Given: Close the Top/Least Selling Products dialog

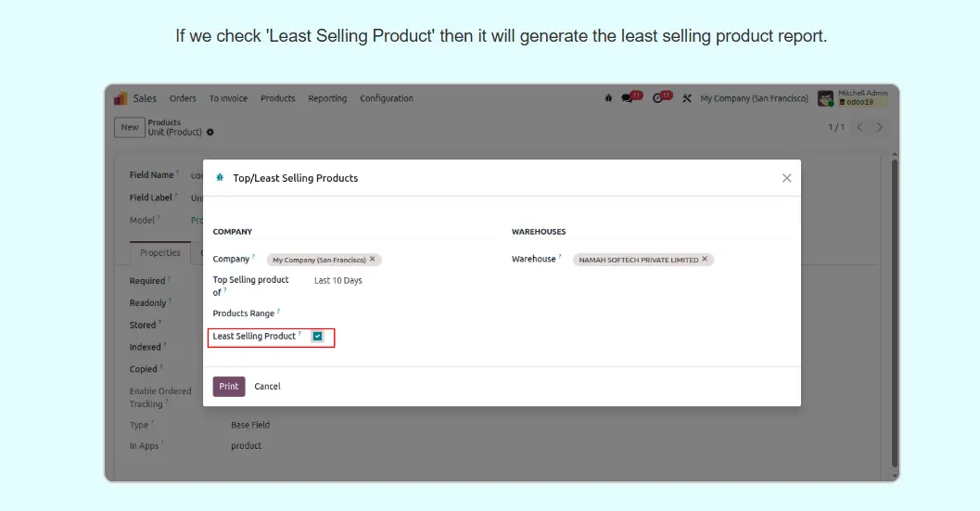Looking at the screenshot, I should [786, 178].
